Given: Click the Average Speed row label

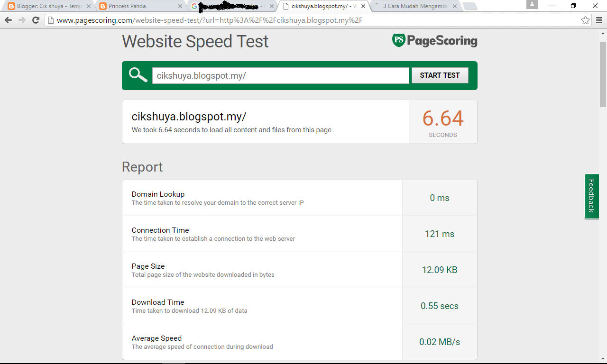Looking at the screenshot, I should (x=156, y=338).
